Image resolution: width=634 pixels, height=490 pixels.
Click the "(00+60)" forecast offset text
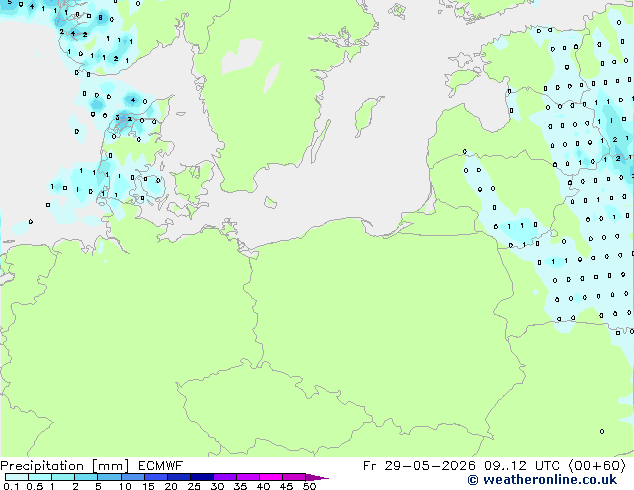point(598,466)
